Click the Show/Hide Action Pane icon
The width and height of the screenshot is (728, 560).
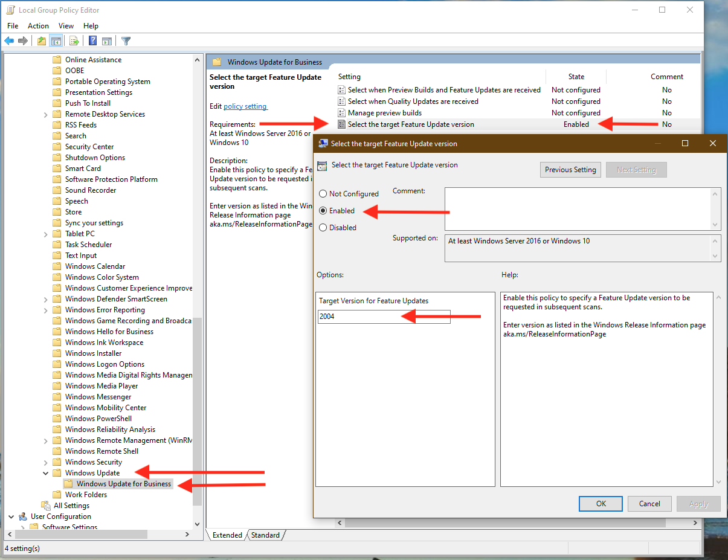pyautogui.click(x=107, y=41)
